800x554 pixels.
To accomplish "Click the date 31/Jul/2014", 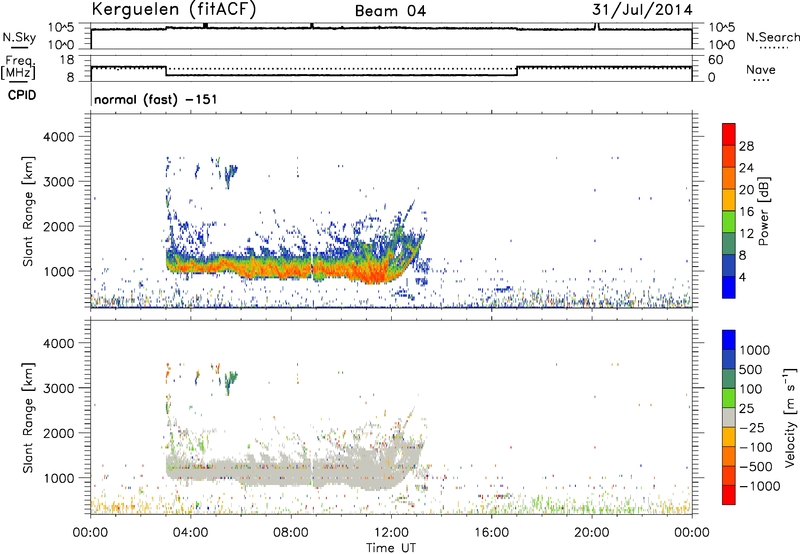I will pyautogui.click(x=642, y=10).
